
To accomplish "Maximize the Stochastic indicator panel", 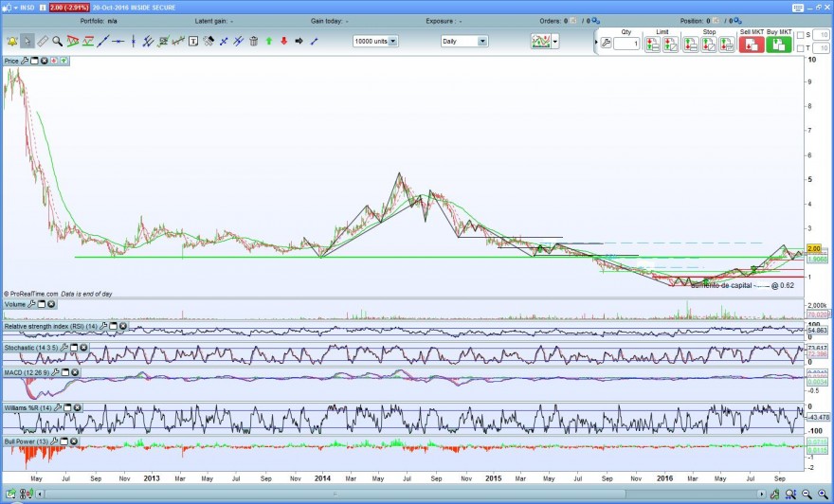I will tap(74, 348).
